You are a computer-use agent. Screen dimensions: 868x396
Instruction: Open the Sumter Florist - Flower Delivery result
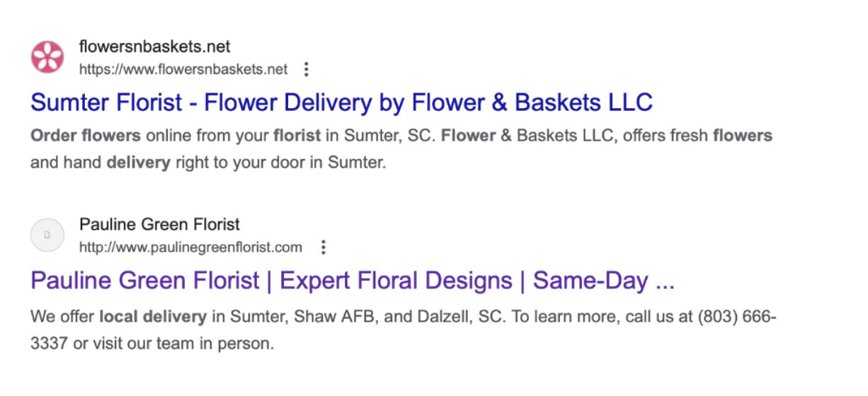click(x=341, y=103)
